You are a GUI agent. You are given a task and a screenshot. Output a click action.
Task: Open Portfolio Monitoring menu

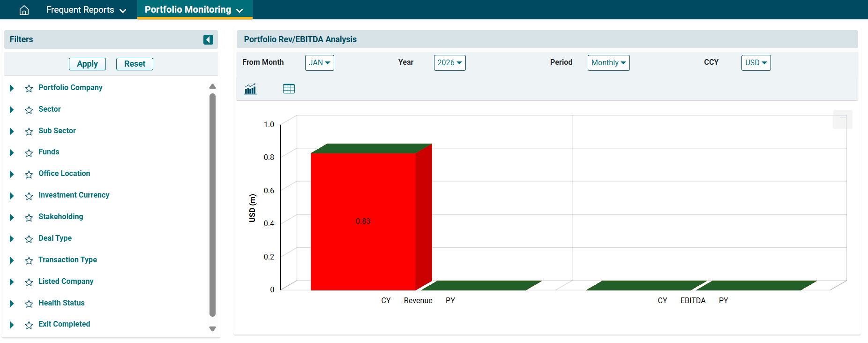tap(194, 10)
